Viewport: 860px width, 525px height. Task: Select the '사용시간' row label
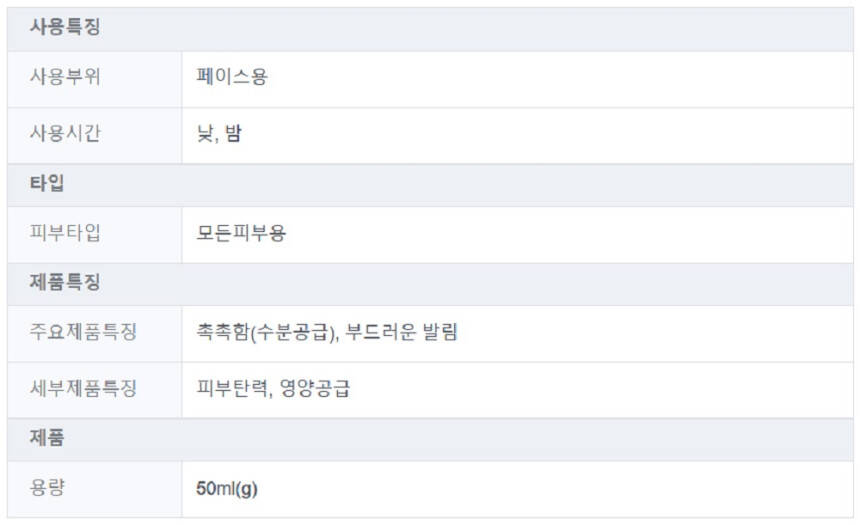click(x=65, y=133)
